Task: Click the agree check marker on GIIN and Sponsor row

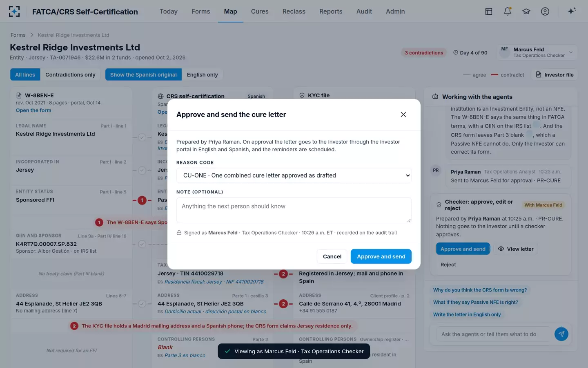Action: pos(142,244)
